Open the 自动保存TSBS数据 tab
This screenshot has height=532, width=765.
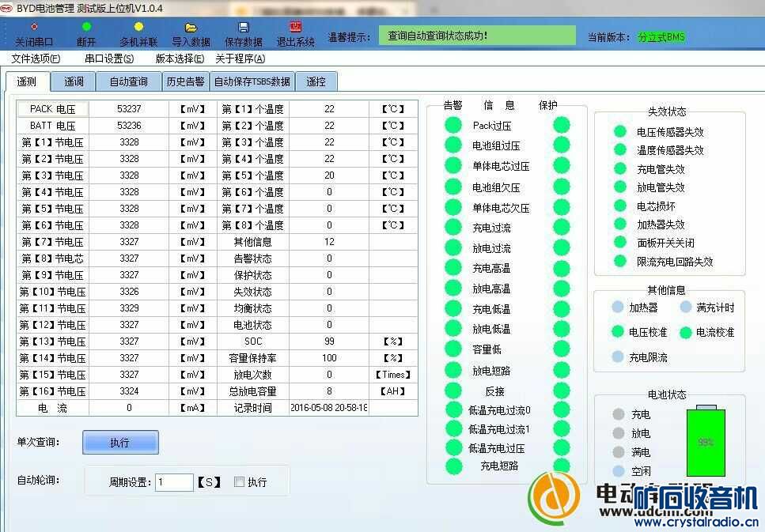point(252,81)
